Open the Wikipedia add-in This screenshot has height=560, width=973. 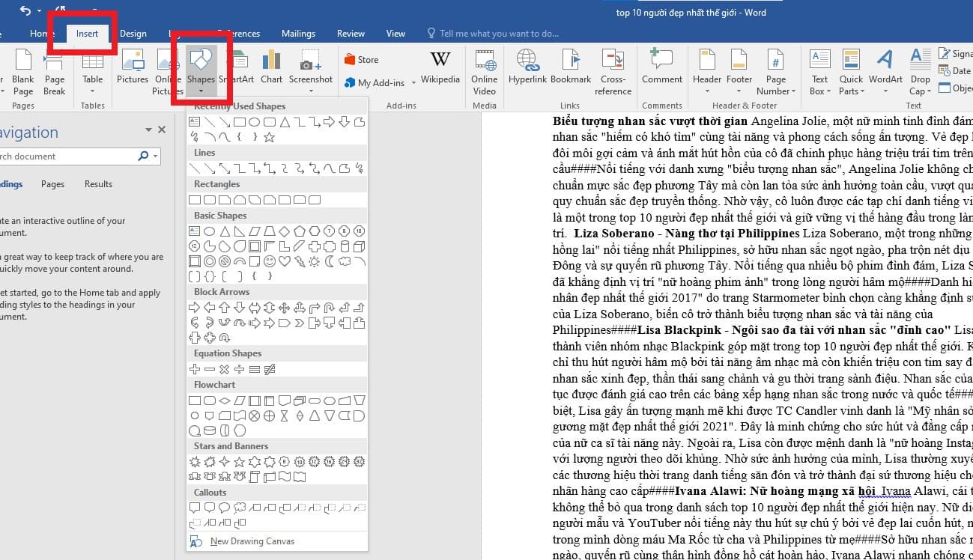pos(440,67)
